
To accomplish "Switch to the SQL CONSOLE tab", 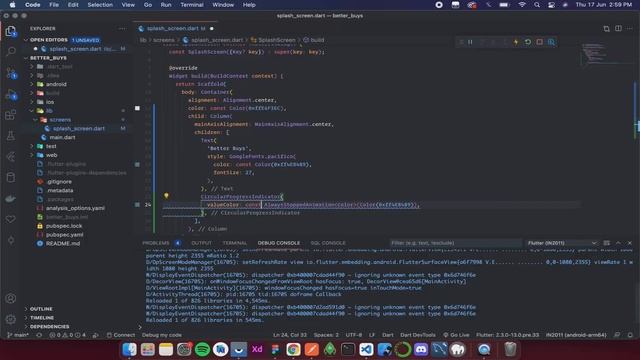I will coord(328,243).
